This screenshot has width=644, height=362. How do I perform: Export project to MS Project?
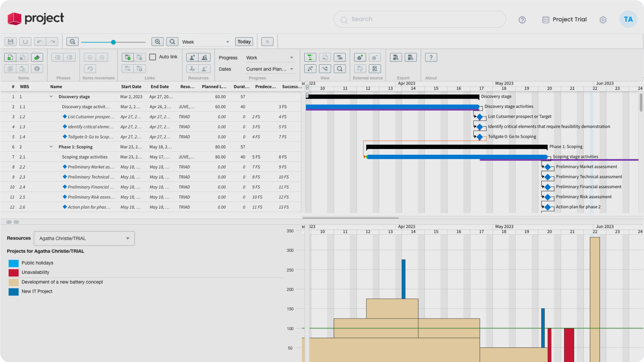tap(396, 57)
